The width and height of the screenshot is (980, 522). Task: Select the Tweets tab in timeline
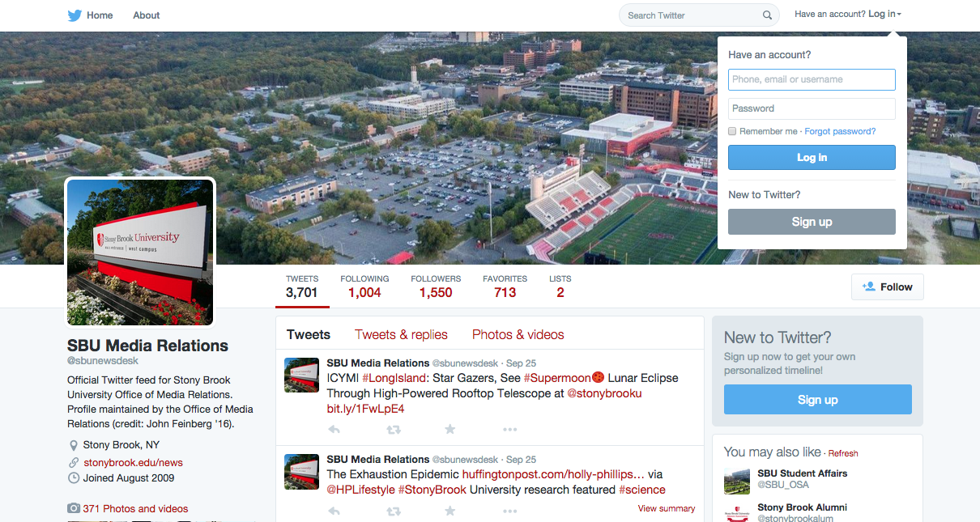click(x=309, y=334)
